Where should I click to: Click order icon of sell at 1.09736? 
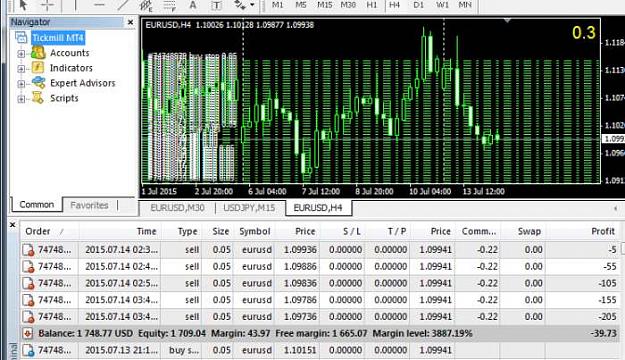28,317
